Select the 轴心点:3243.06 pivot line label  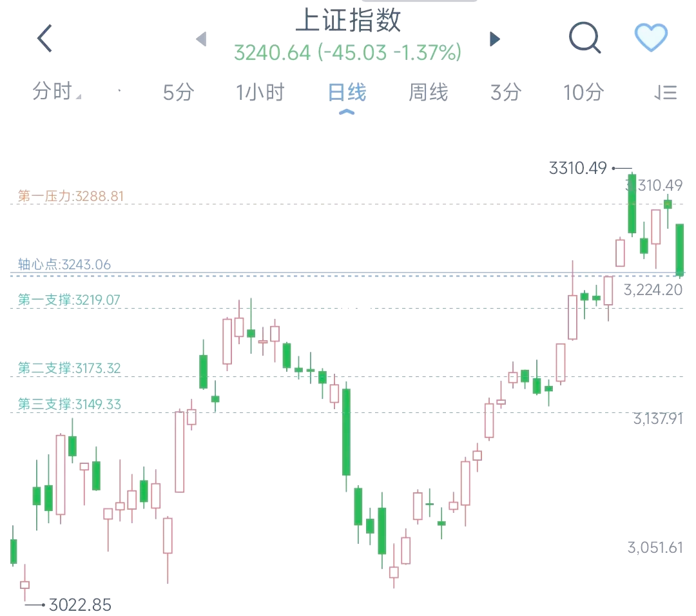[x=63, y=264]
